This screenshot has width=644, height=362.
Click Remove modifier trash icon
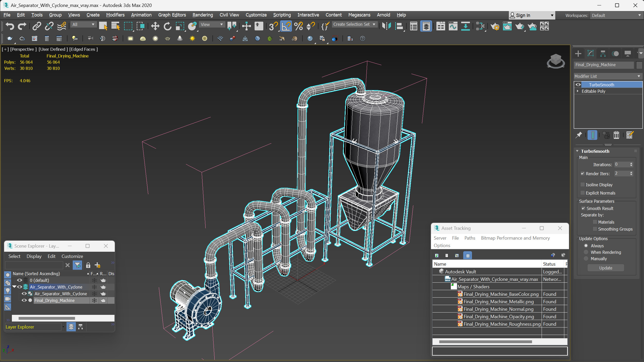tap(616, 135)
